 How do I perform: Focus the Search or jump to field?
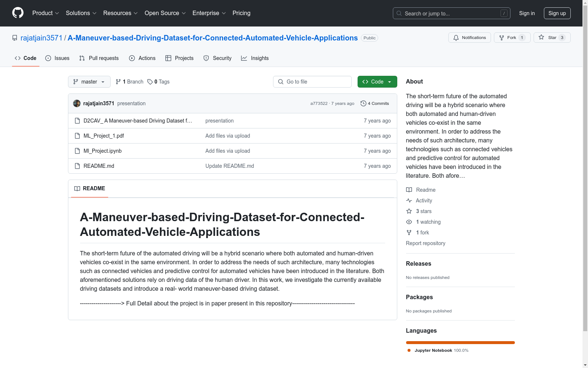click(452, 13)
